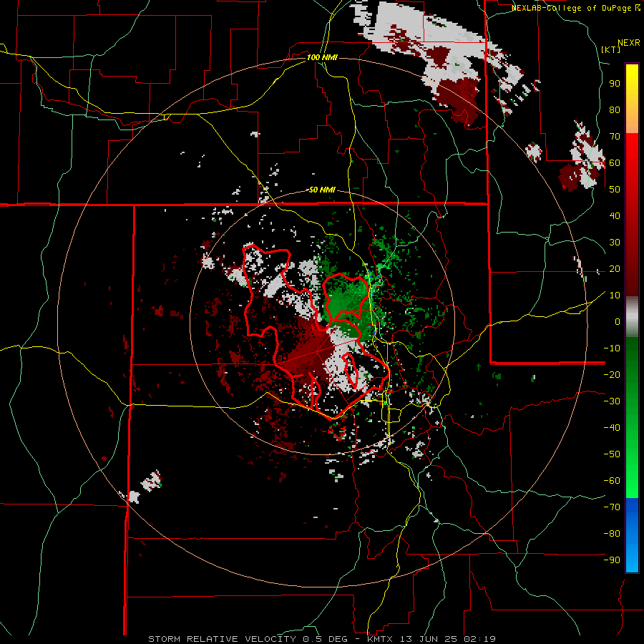Screen dimensions: 644x644
Task: Click the 0 value on velocity scale
Action: tap(618, 321)
